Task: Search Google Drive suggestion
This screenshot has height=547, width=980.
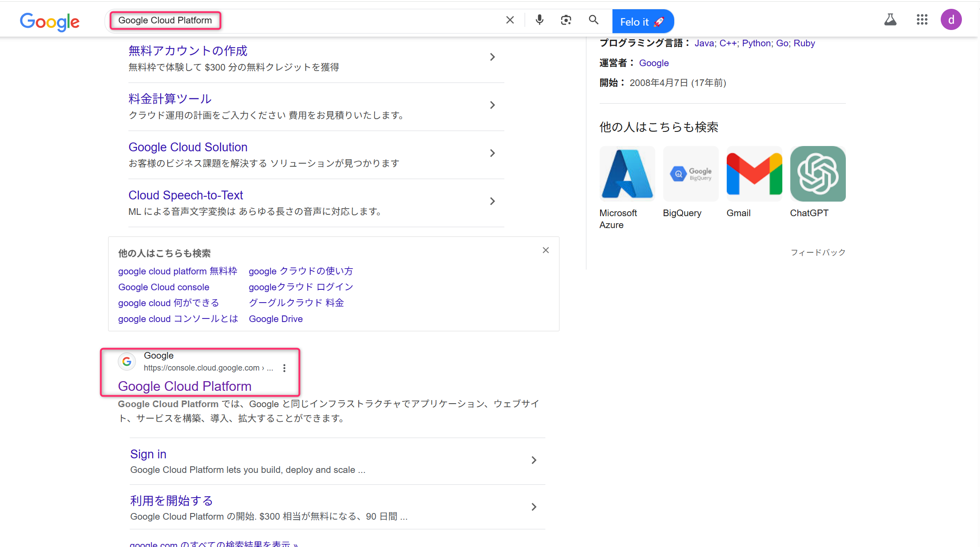Action: [276, 319]
